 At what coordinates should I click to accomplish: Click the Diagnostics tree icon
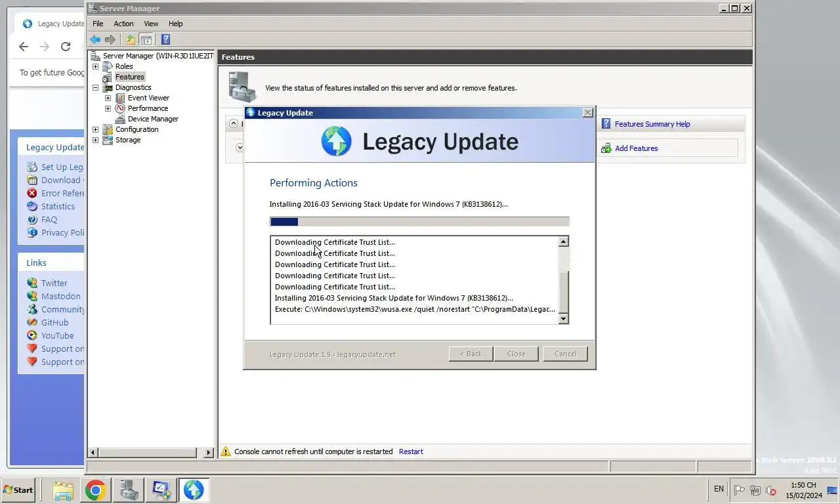click(x=108, y=87)
